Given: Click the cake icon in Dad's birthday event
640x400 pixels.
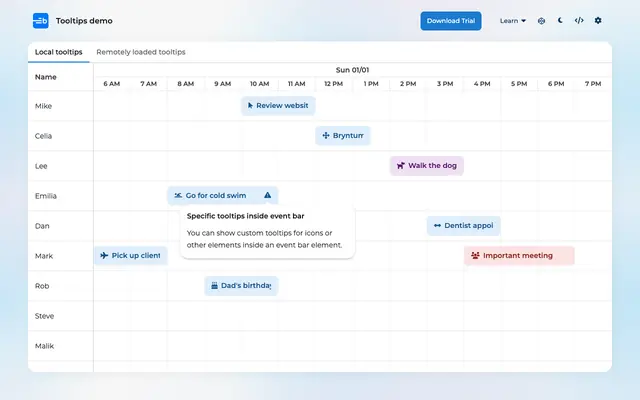Looking at the screenshot, I should (214, 285).
